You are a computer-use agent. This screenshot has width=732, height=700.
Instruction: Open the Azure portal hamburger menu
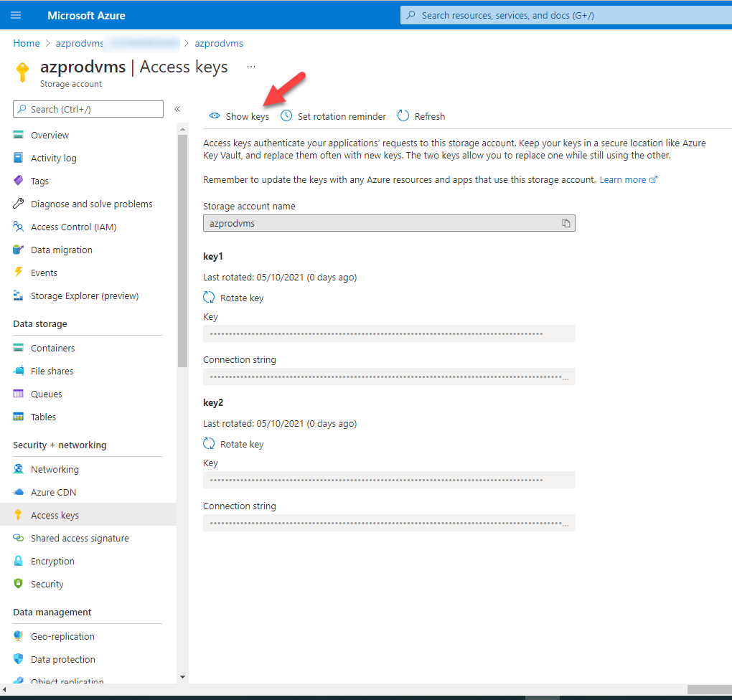[16, 15]
